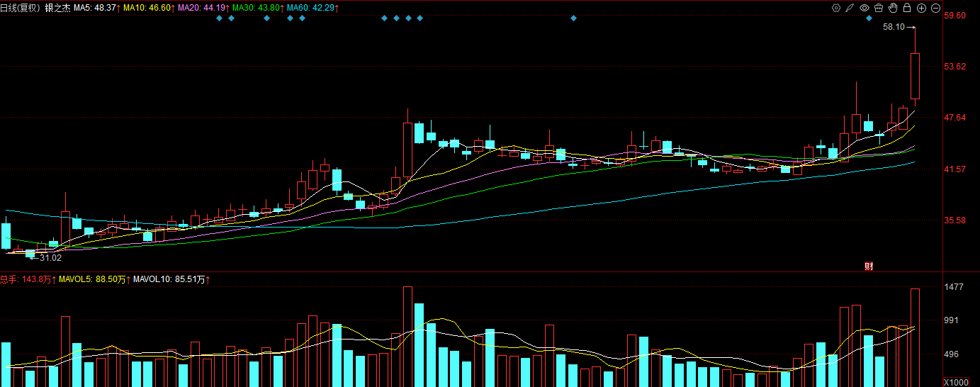The image size is (980, 387).
Task: Click the isolated diamond marker mid-chart
Action: [x=573, y=18]
